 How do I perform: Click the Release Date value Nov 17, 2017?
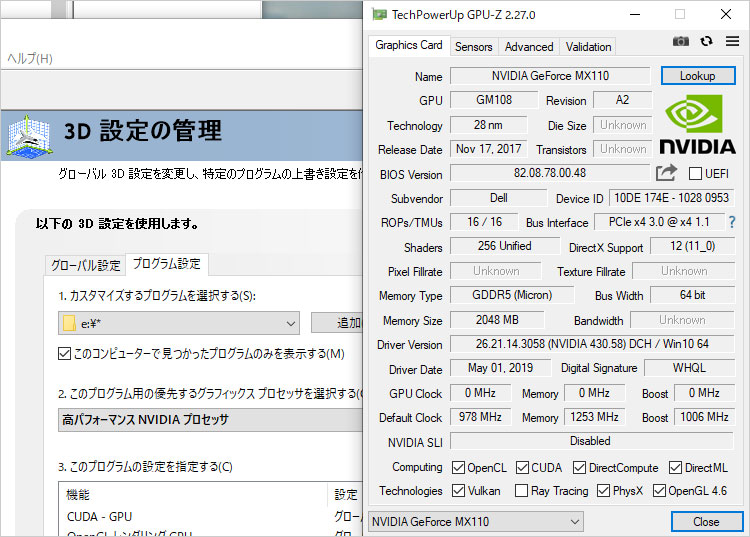[x=488, y=149]
